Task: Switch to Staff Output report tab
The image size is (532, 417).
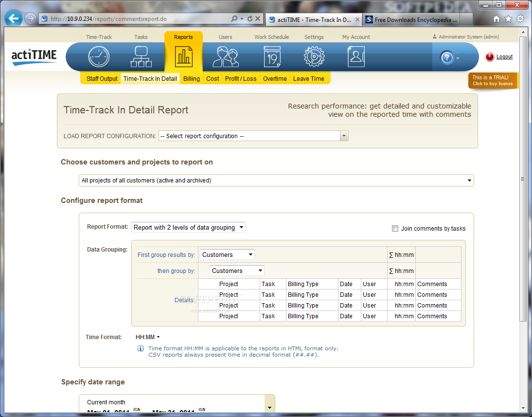Action: (102, 79)
